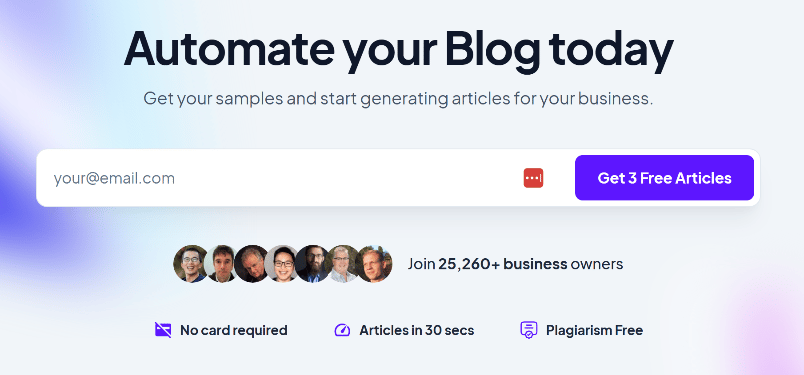Select first avatar, man in blue shirt
804x375 pixels.
pos(191,264)
